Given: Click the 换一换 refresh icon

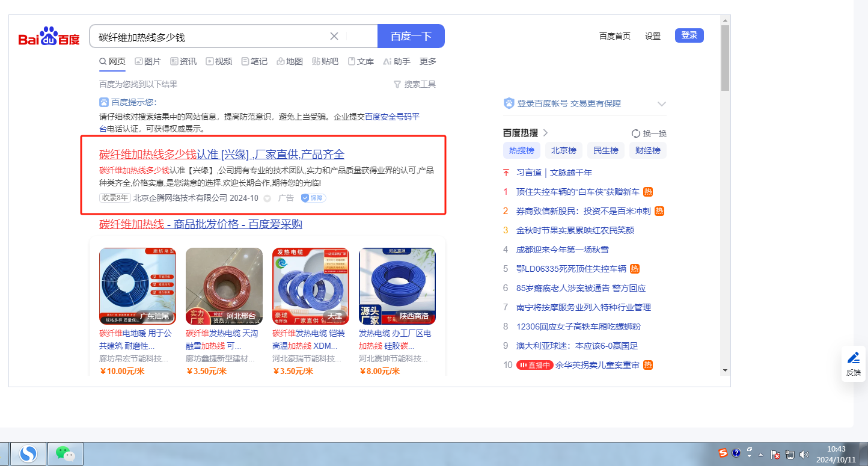Looking at the screenshot, I should click(636, 133).
